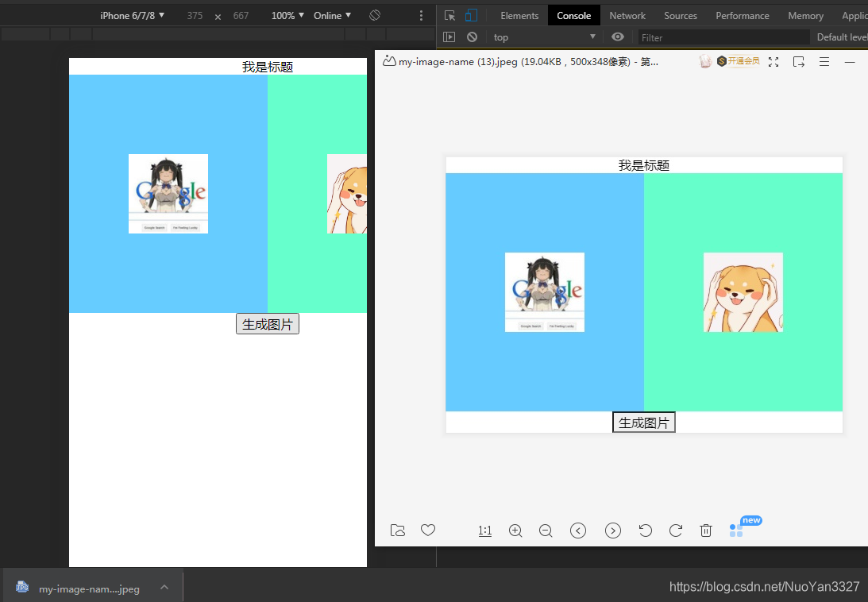Rotate image clockwise in viewer
868x602 pixels.
coord(676,531)
